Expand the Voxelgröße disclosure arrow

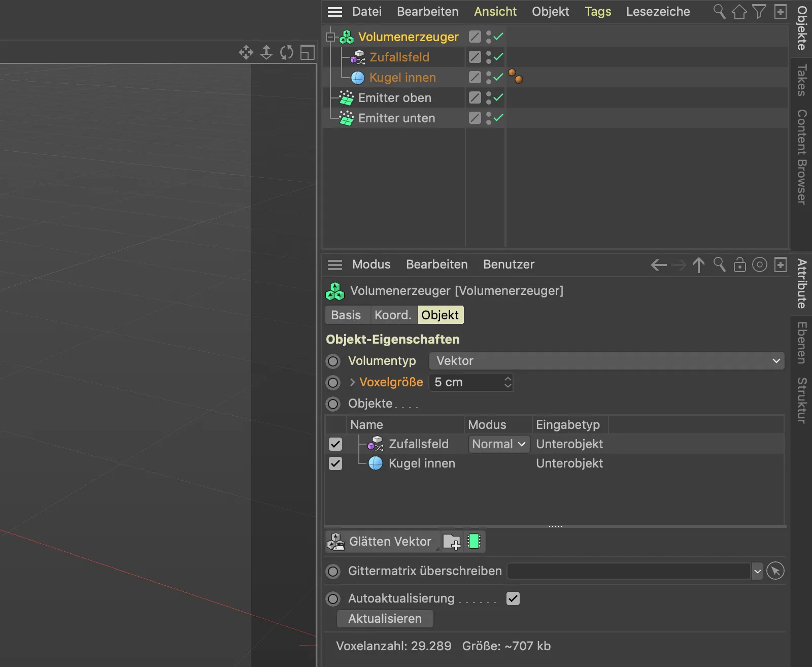click(x=352, y=382)
